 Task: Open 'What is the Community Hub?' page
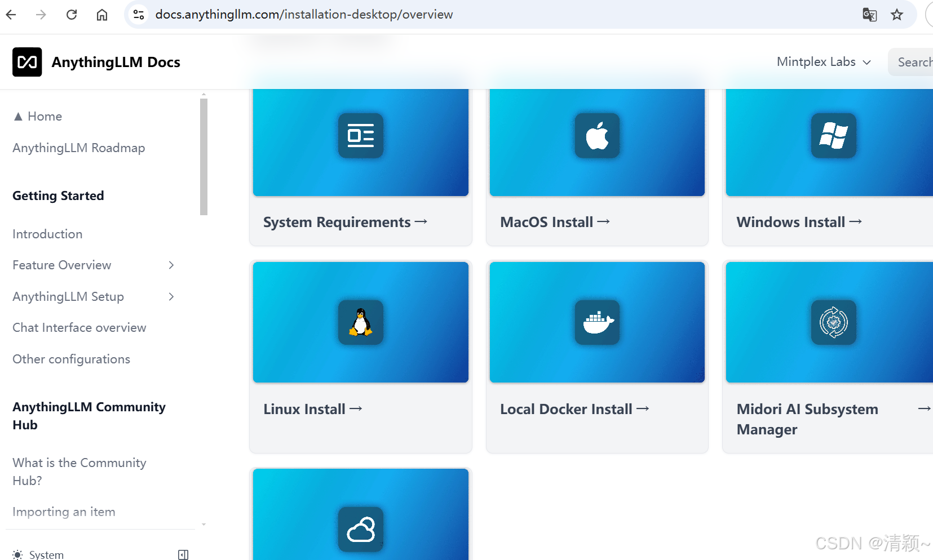pyautogui.click(x=79, y=472)
